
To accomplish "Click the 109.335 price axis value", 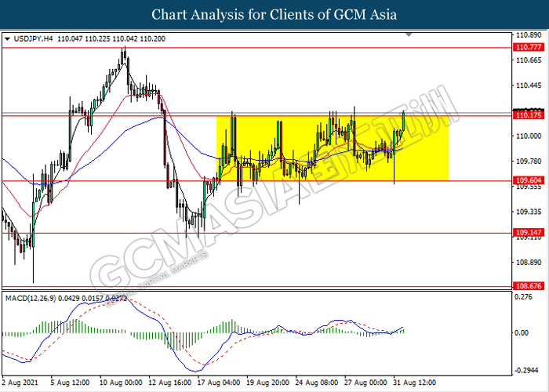I will (x=529, y=212).
